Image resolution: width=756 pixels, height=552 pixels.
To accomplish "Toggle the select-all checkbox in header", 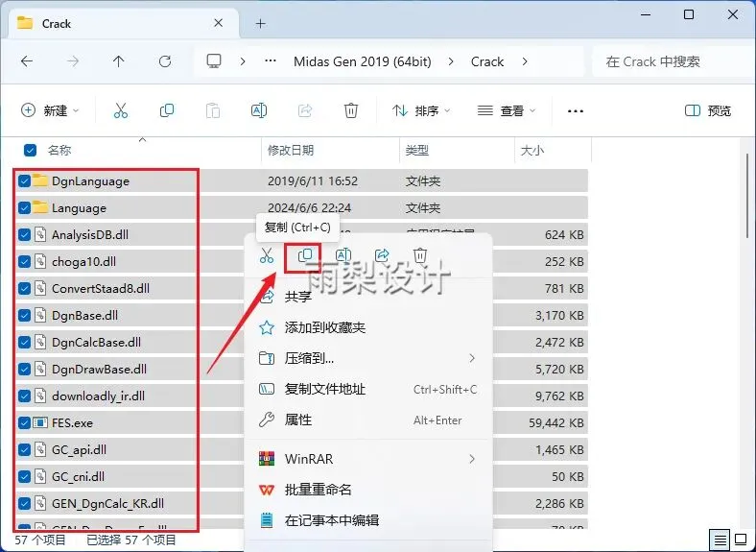I will 30,150.
